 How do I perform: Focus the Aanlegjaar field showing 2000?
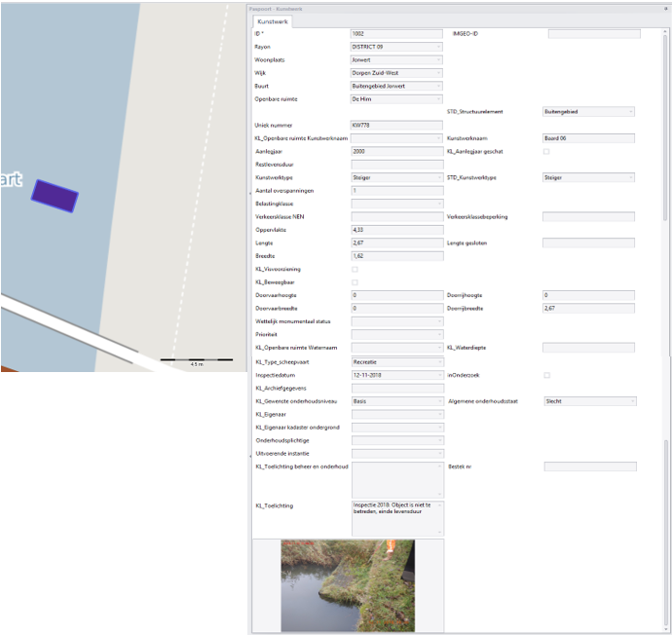click(396, 151)
